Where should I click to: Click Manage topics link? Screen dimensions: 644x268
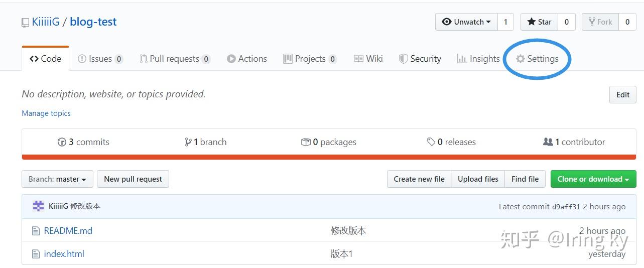(x=46, y=113)
